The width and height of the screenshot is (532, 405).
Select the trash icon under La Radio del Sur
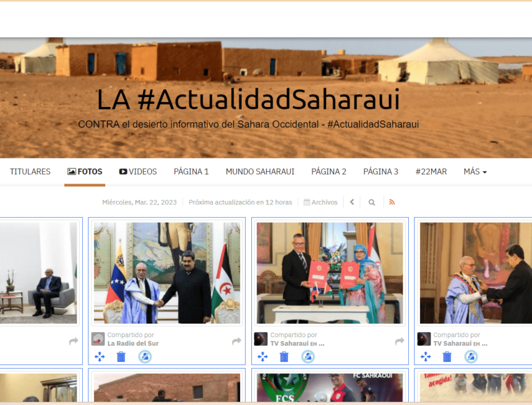(121, 357)
